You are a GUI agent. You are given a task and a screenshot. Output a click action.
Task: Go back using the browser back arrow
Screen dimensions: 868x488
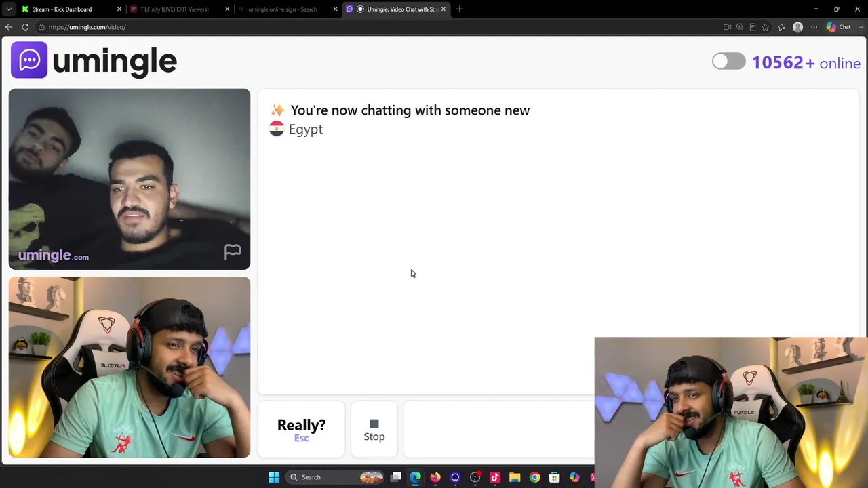pos(9,27)
